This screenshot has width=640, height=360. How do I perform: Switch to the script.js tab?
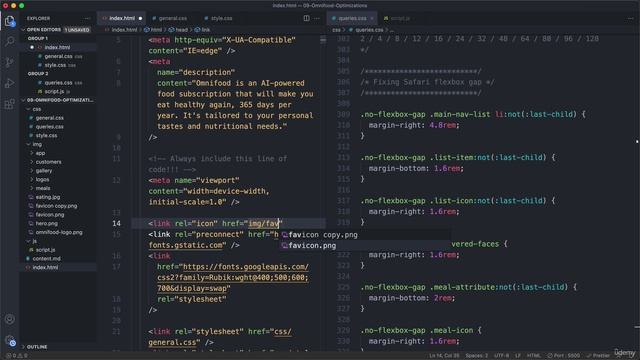click(400, 18)
